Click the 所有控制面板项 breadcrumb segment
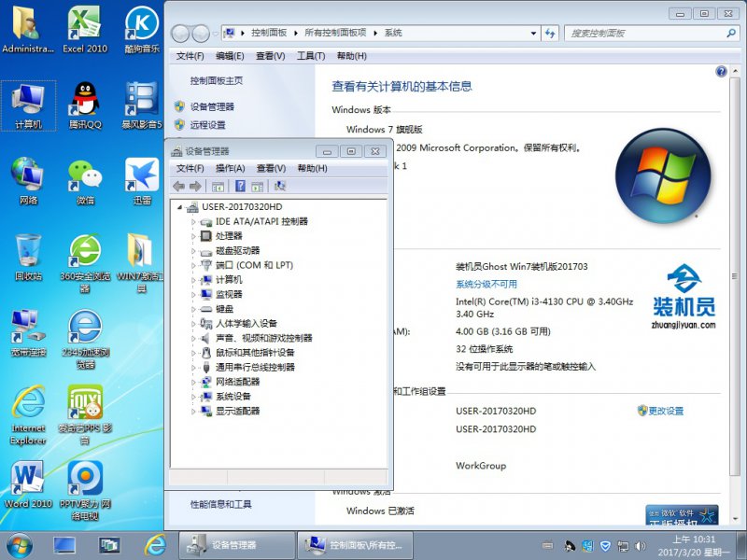 (335, 33)
